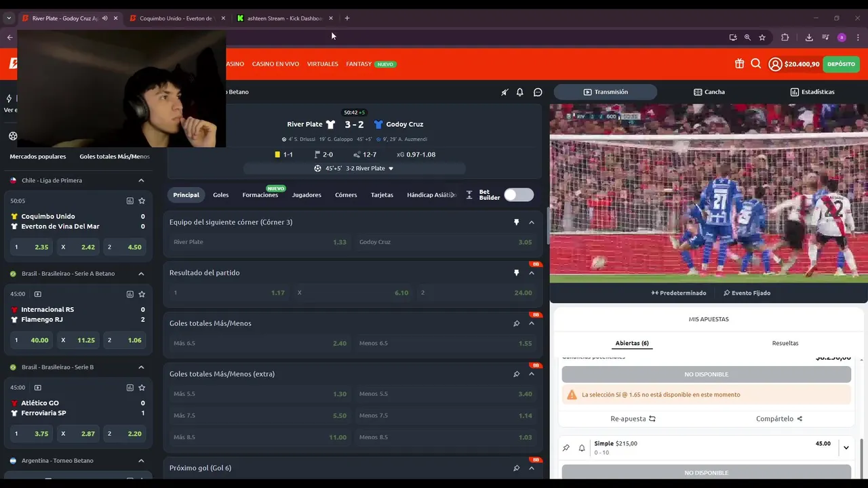The width and height of the screenshot is (868, 488).
Task: Switch to the Córners tab
Action: 346,195
